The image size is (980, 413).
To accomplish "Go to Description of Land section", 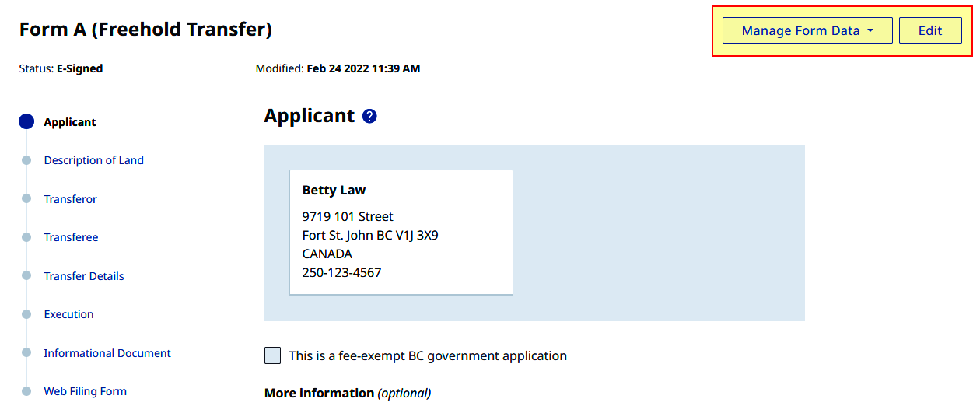I will pyautogui.click(x=93, y=160).
